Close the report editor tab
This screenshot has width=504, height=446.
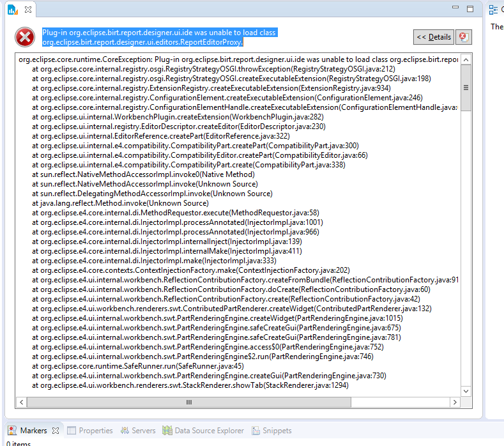point(28,10)
